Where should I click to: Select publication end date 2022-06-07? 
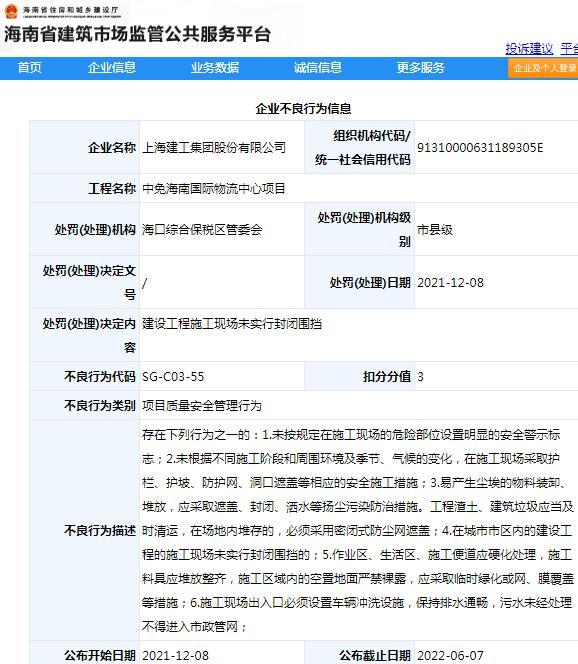[450, 656]
